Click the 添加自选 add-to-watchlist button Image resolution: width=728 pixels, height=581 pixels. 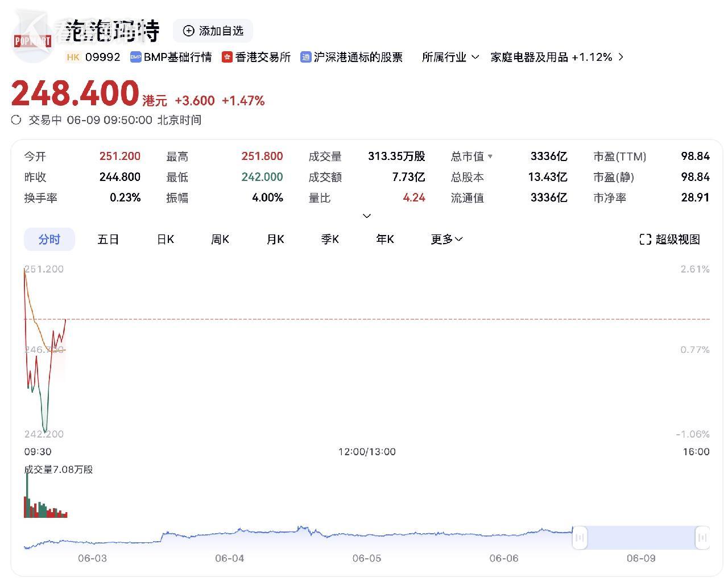click(213, 31)
